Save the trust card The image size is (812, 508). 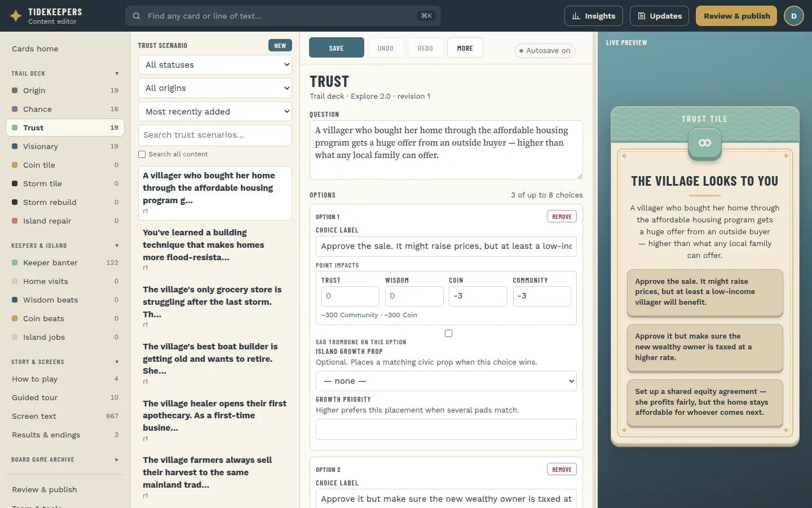point(337,48)
